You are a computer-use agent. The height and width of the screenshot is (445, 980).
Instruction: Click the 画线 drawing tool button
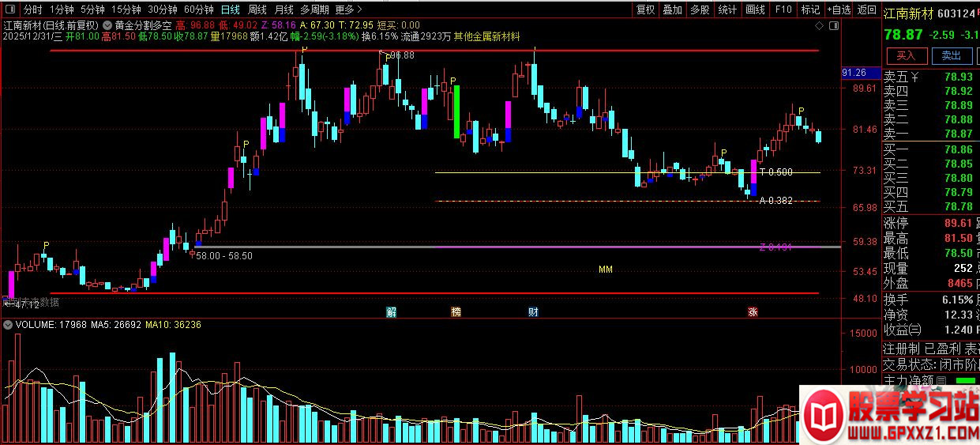pyautogui.click(x=756, y=9)
